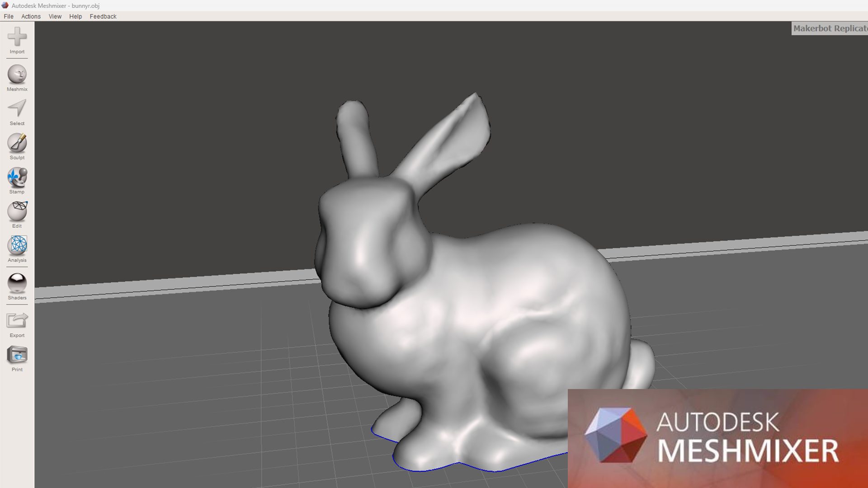Activate the Select arrow tool
868x488 pixels.
tap(17, 108)
